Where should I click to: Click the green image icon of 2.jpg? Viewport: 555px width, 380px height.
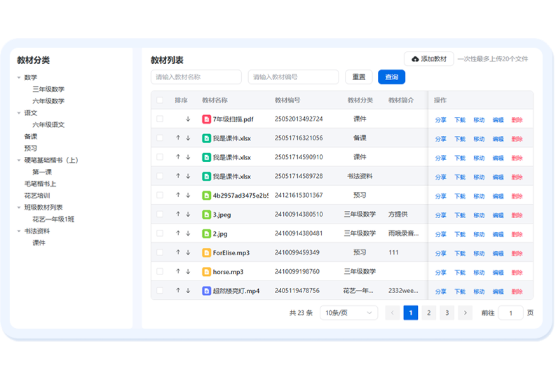pos(206,234)
